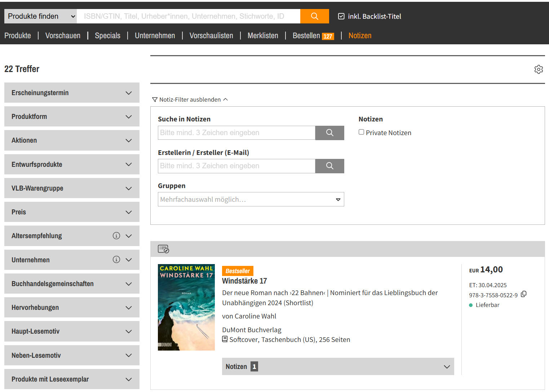Image resolution: width=549 pixels, height=392 pixels.
Task: Click the Windstärke 17 book cover
Action: [x=186, y=307]
